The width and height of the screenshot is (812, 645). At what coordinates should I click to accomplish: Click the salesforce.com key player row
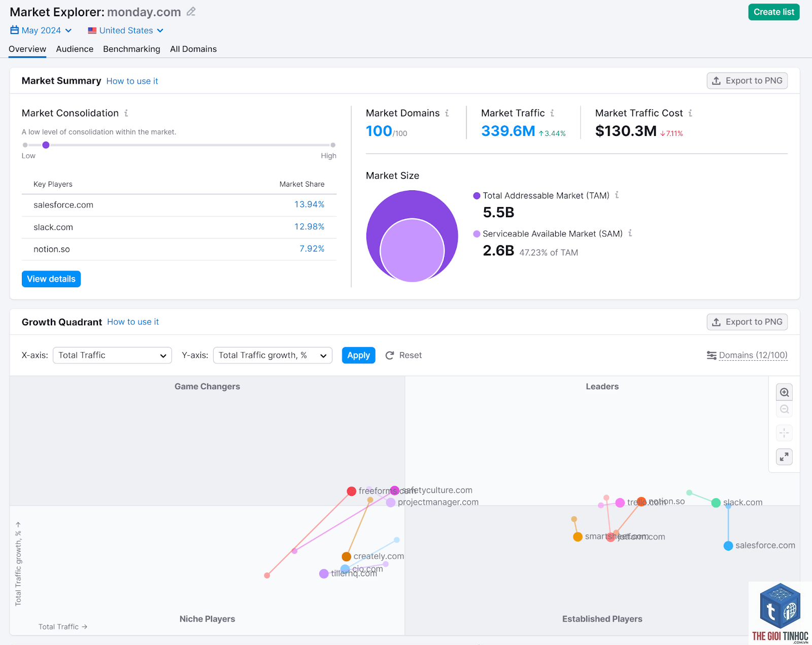[x=179, y=205]
